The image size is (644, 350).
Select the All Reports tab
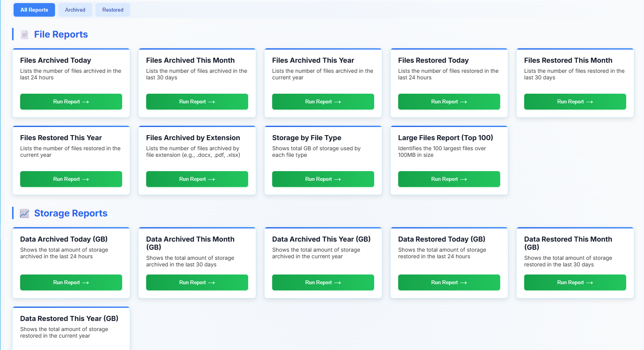click(x=34, y=10)
